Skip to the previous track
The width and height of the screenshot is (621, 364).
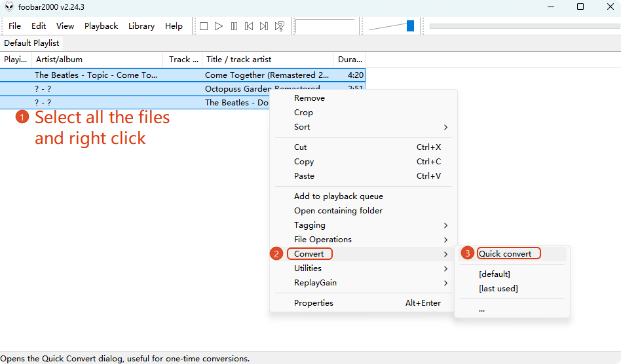coord(249,26)
